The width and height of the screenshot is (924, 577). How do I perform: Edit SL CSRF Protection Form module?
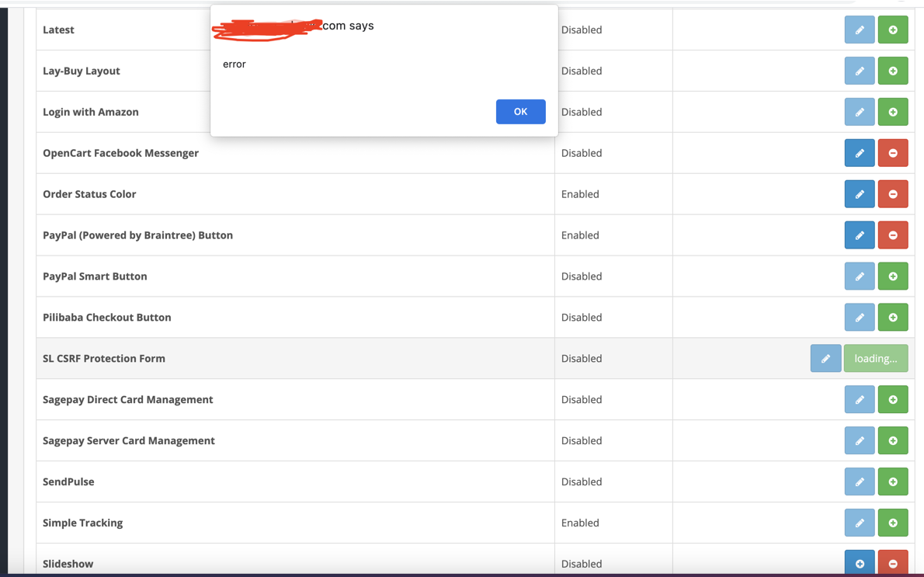pos(825,358)
